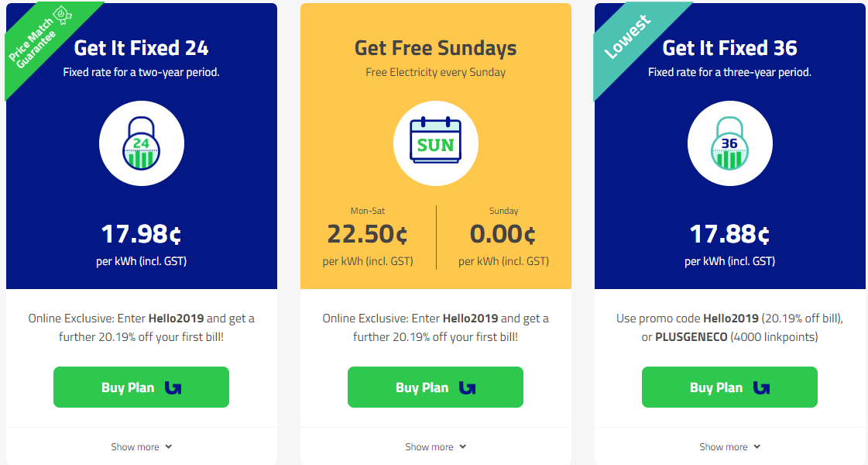Click the 36-month padlock icon

coord(729,144)
